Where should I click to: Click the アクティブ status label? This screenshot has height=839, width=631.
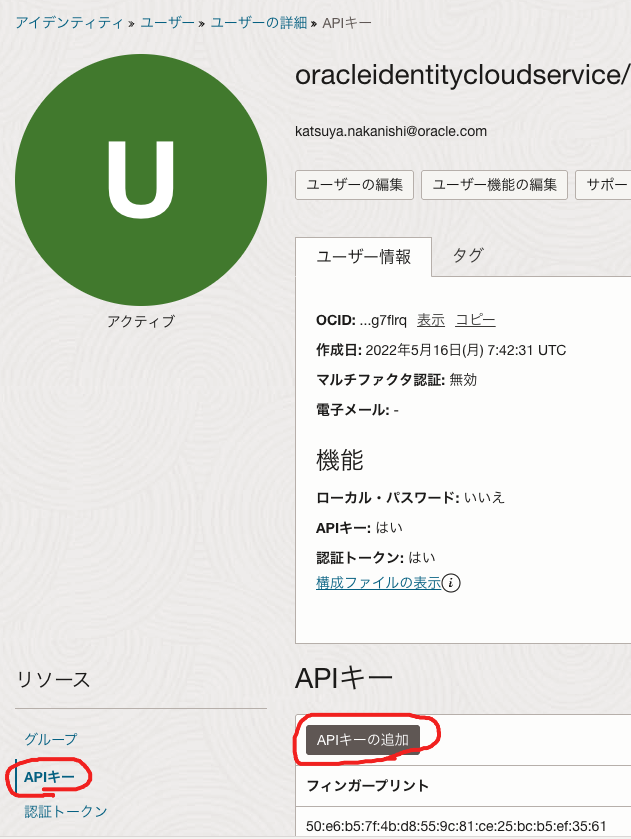pos(141,321)
